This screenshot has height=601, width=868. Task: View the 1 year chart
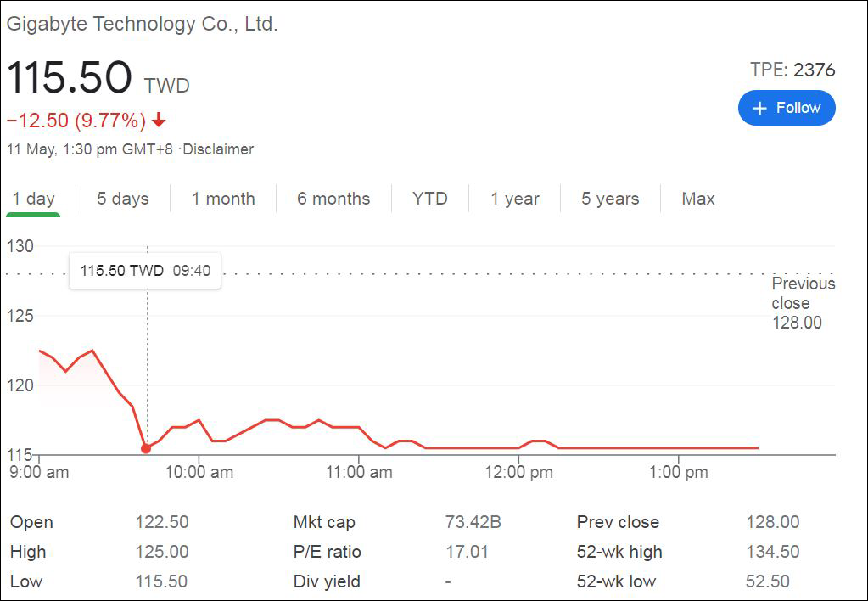(x=515, y=199)
